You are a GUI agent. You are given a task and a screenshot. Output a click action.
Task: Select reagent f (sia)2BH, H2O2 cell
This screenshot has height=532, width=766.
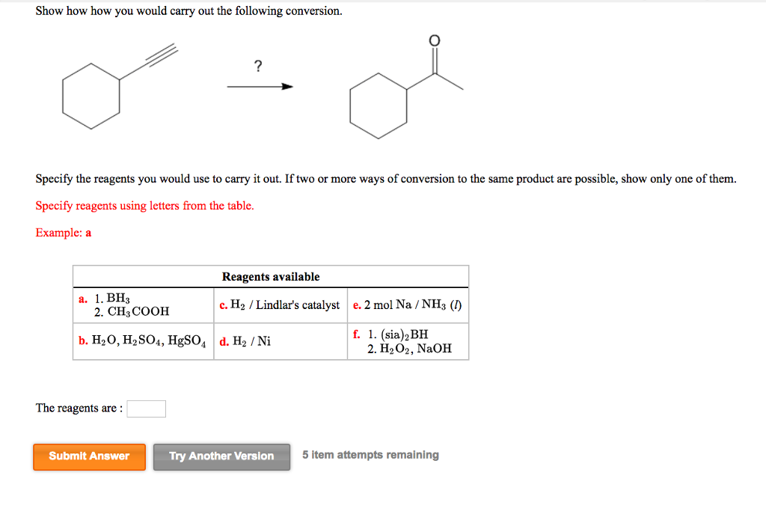[408, 341]
